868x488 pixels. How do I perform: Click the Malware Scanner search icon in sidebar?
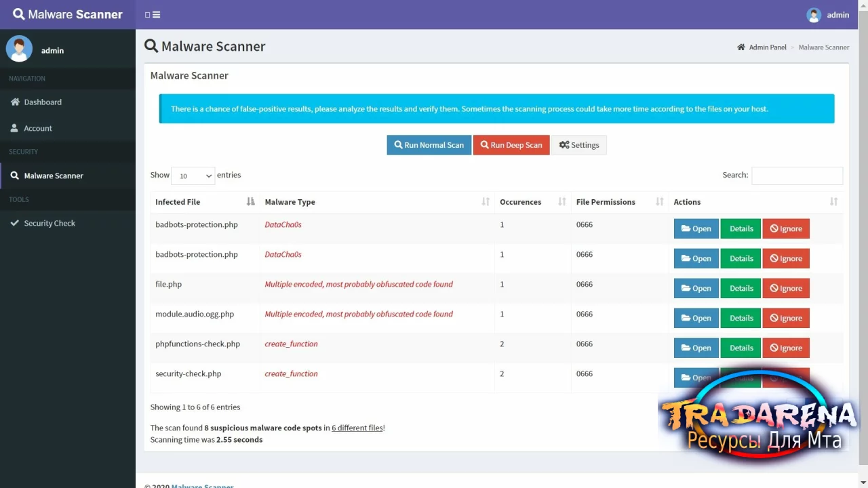[15, 176]
